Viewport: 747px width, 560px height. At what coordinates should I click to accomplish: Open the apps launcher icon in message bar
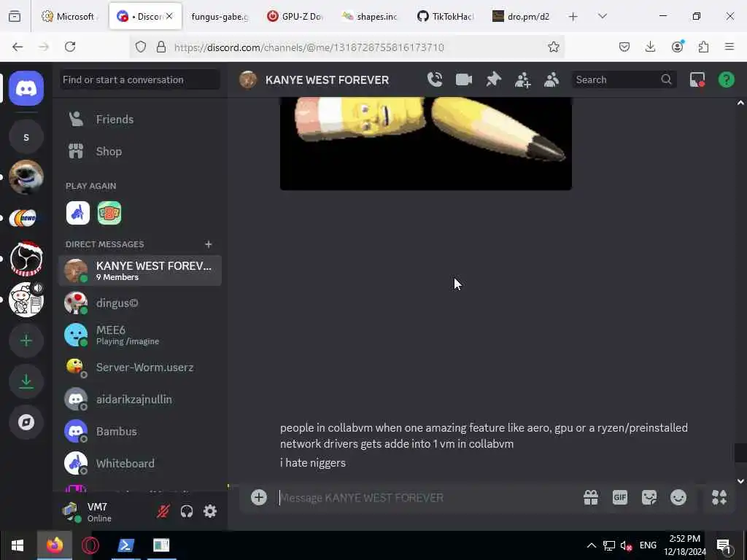pos(719,497)
